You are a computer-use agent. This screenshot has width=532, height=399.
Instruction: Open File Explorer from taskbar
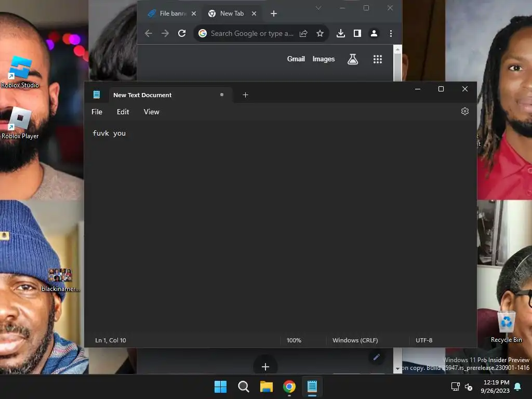267,387
